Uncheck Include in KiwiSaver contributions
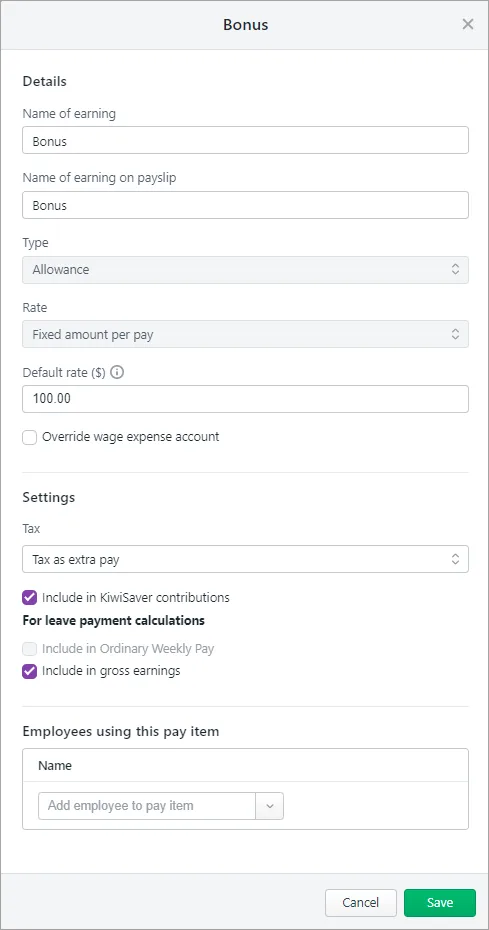 point(30,598)
